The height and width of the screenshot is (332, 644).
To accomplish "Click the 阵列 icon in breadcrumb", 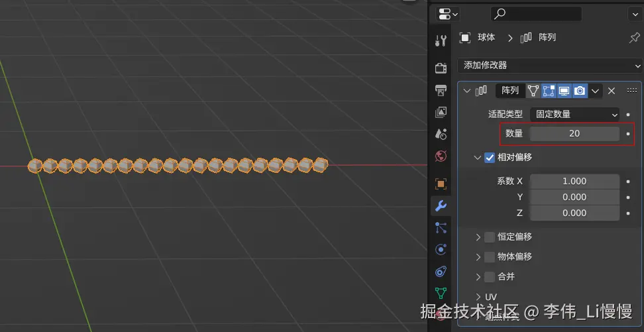I will [527, 38].
